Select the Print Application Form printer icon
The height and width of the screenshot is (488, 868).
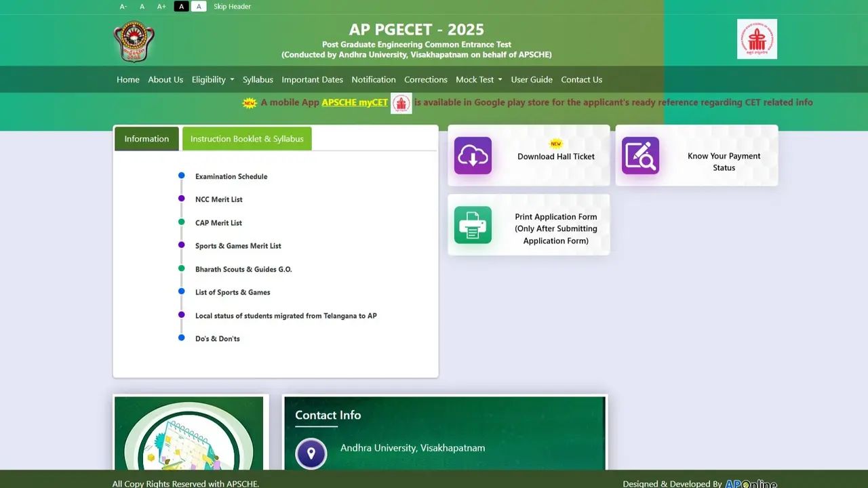click(473, 225)
